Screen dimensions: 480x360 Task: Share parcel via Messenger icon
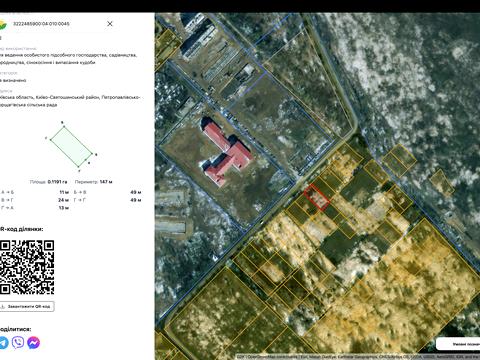pos(34,342)
